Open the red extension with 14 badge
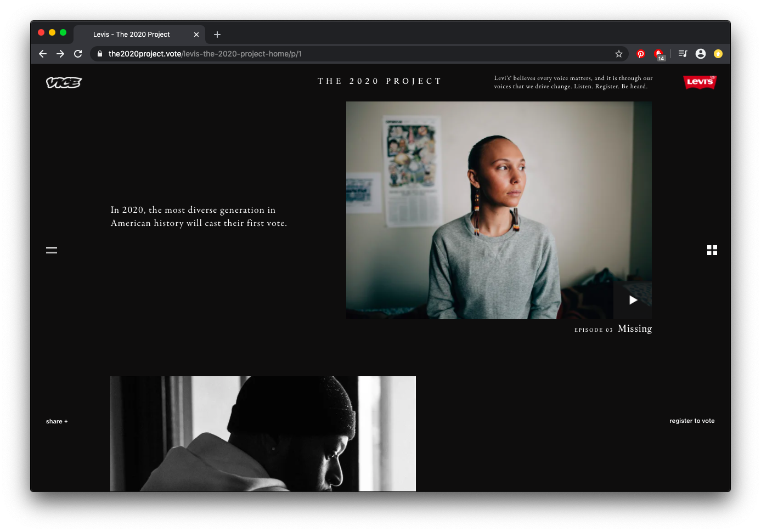This screenshot has height=532, width=761. 658,54
